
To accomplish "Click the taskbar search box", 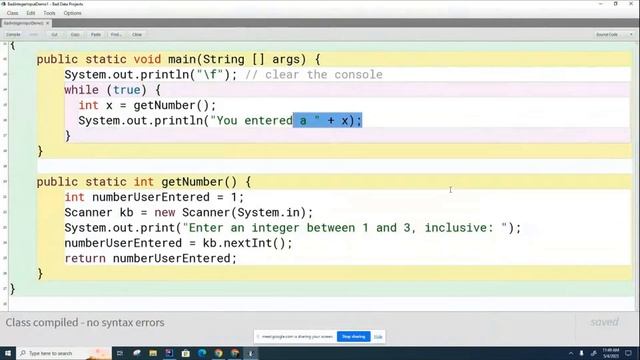I will (x=63, y=353).
